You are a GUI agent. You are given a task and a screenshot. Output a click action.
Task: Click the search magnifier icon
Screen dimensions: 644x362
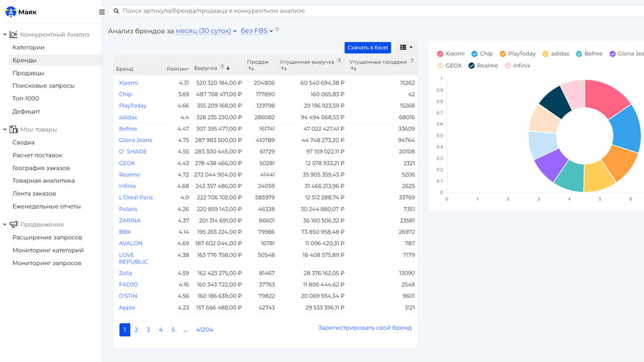point(116,11)
